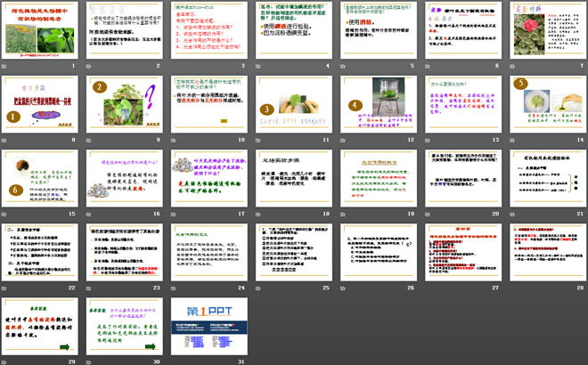Screen dimensions: 588x365
Task: Click the green arrow on slide 29
Action: point(65,345)
